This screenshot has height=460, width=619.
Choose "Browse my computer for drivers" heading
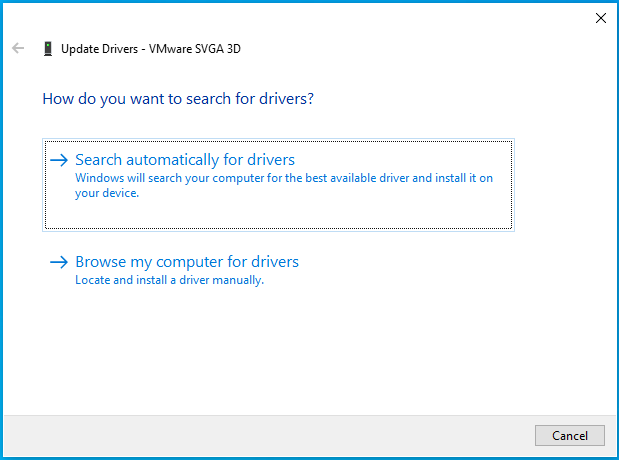point(187,262)
